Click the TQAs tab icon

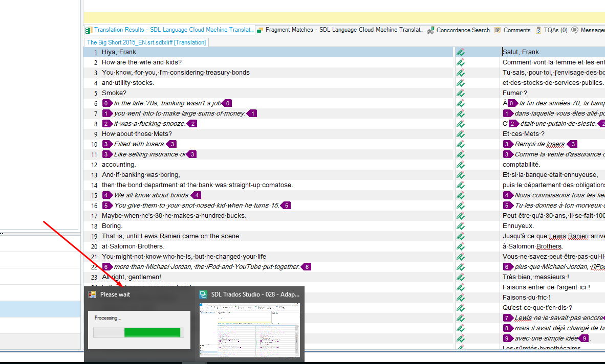[538, 30]
